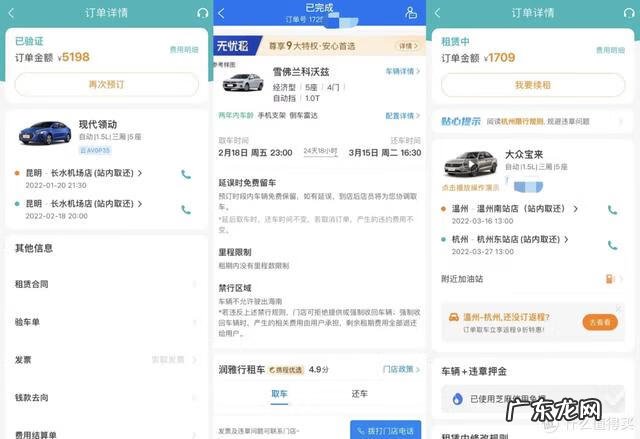
Task: Open 配置详情 configuration details link
Action: tap(402, 116)
